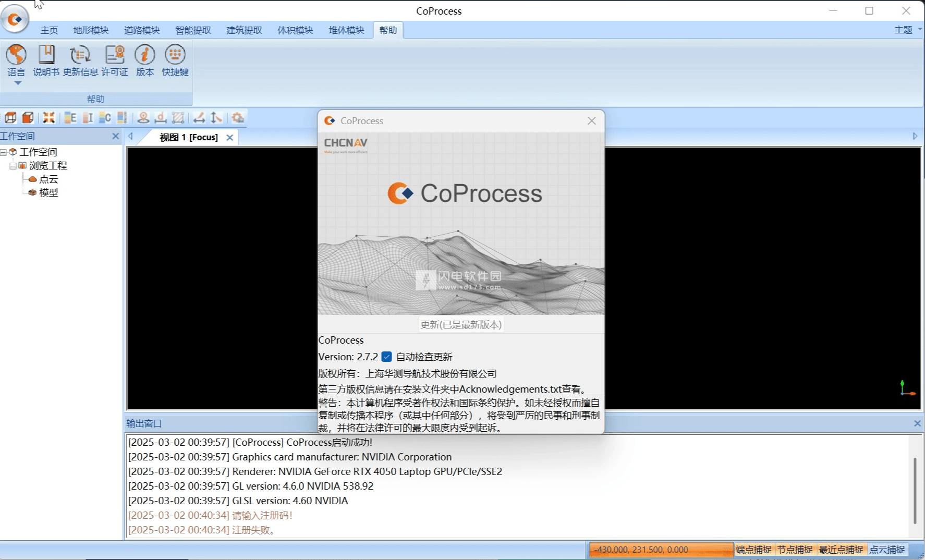Viewport: 925px width, 560px height.
Task: Open the 主题 theme dropdown
Action: (x=908, y=30)
